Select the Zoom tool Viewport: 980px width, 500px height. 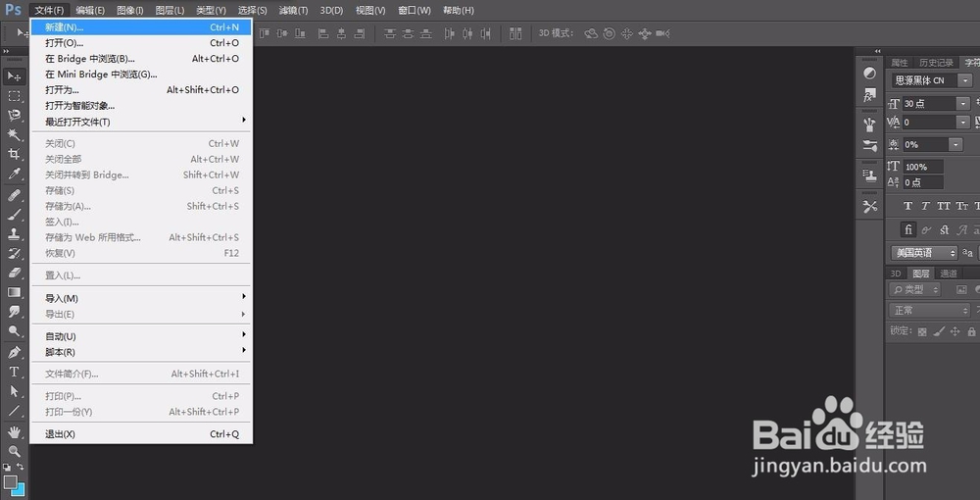click(x=14, y=452)
